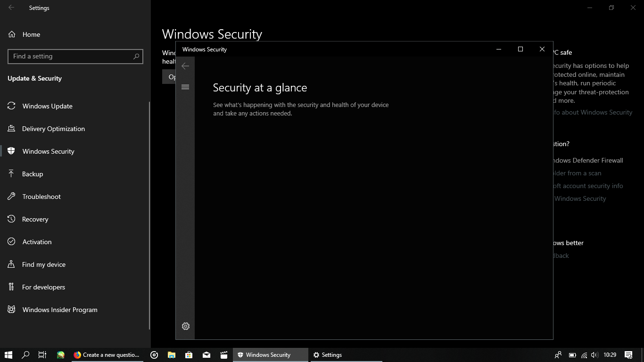Maximize the Windows Security window
Screen dimensions: 644x362
[x=520, y=49]
